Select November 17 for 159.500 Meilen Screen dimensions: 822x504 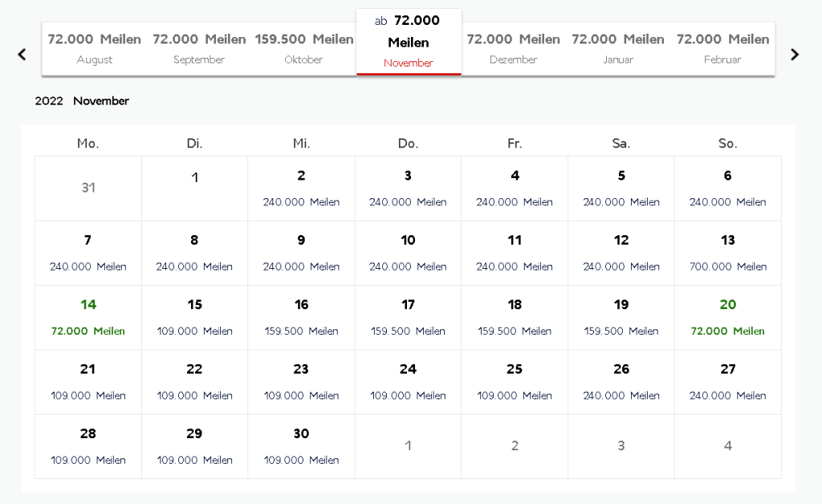click(x=408, y=317)
